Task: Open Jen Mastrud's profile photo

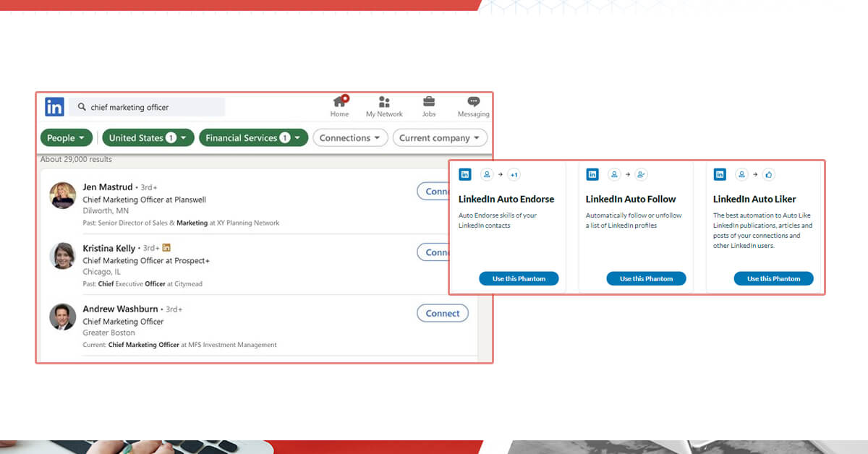Action: point(63,195)
